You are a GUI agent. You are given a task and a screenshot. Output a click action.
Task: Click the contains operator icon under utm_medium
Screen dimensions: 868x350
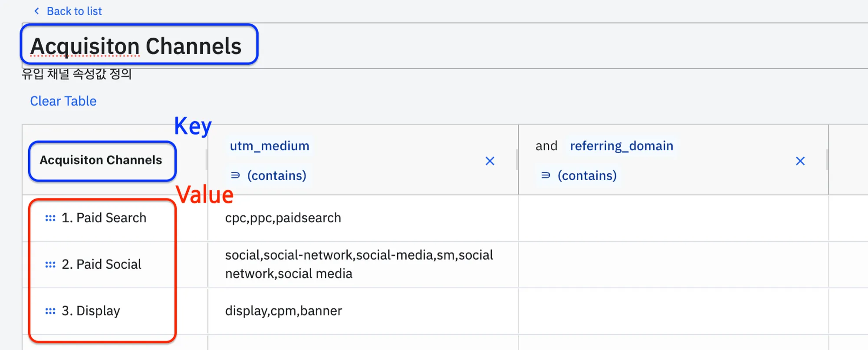click(x=235, y=175)
